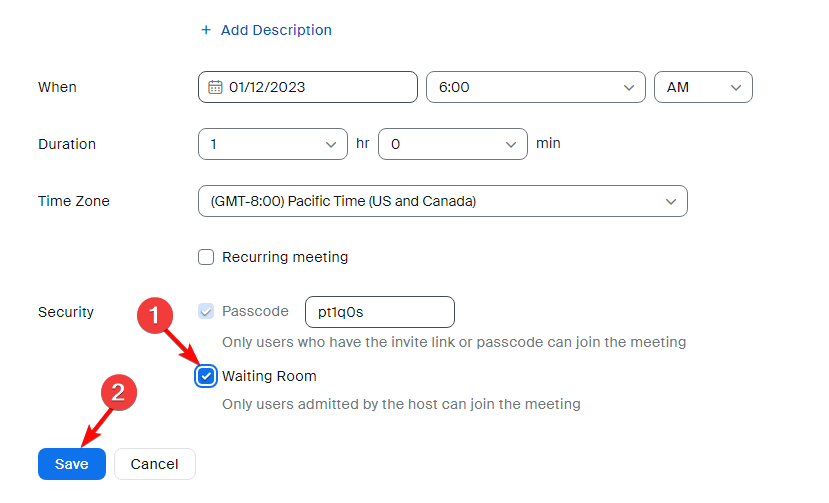Click the chevron in the duration hours box
The image size is (829, 503).
(331, 144)
